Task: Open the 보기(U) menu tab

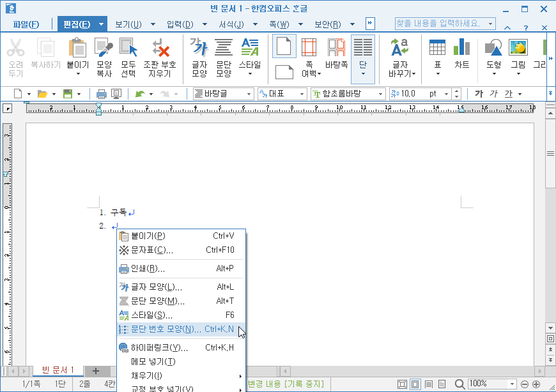Action: pos(128,24)
